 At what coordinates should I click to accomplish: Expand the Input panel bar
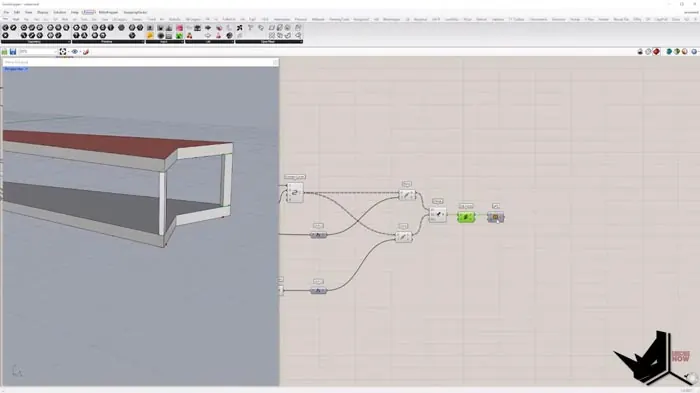point(165,42)
